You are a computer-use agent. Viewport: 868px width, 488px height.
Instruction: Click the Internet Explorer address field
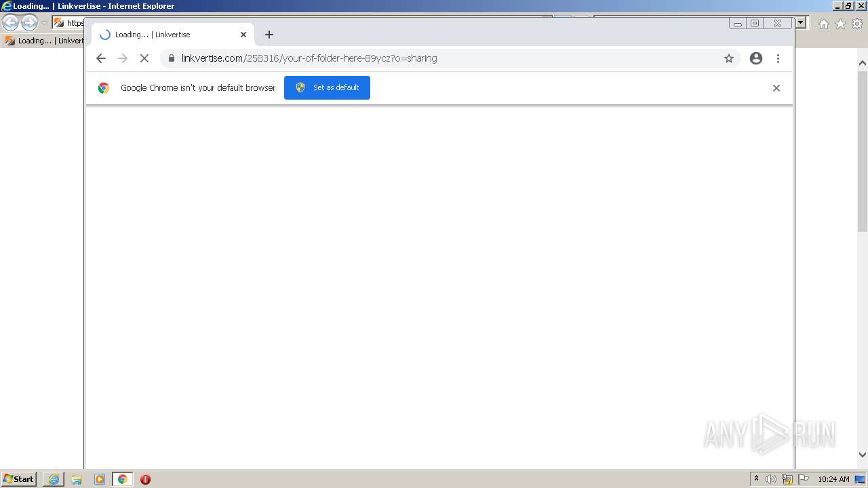[68, 23]
